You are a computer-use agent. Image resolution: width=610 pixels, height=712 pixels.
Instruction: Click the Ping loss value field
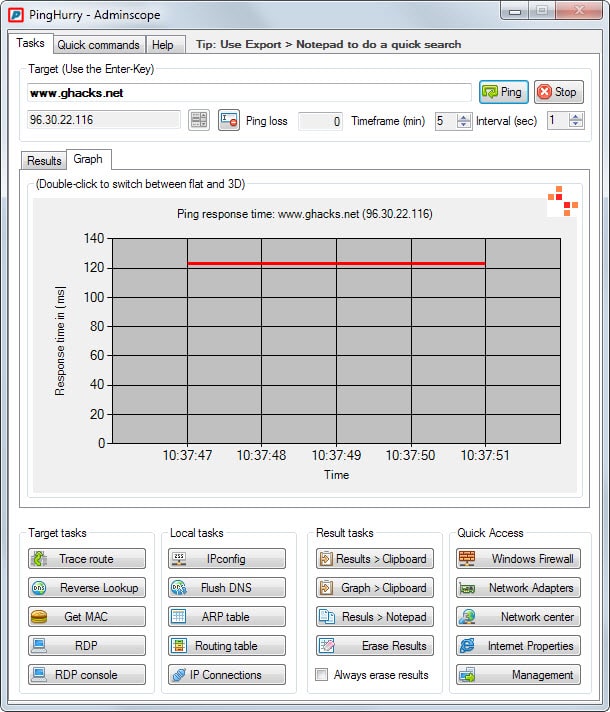(x=320, y=121)
